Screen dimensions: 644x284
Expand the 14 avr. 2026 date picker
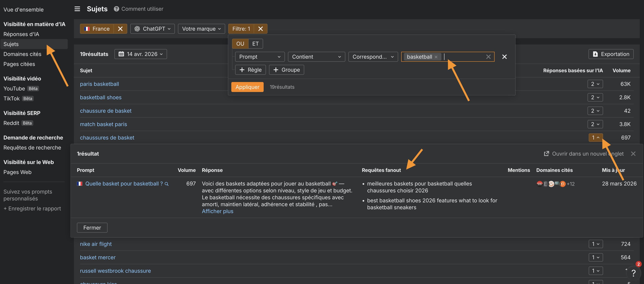141,54
